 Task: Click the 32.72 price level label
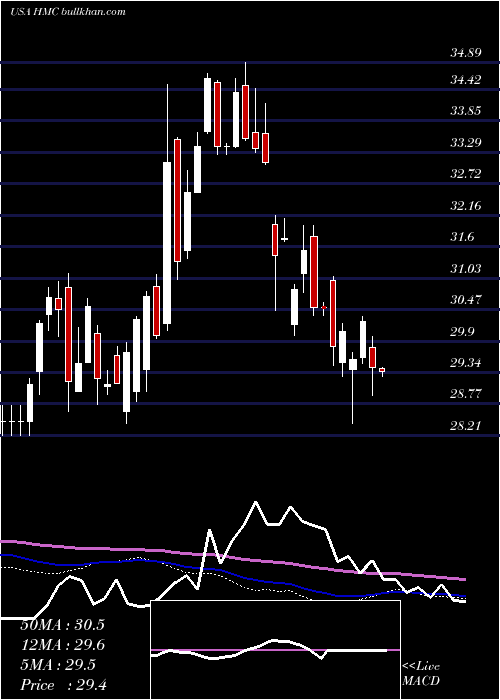[466, 174]
